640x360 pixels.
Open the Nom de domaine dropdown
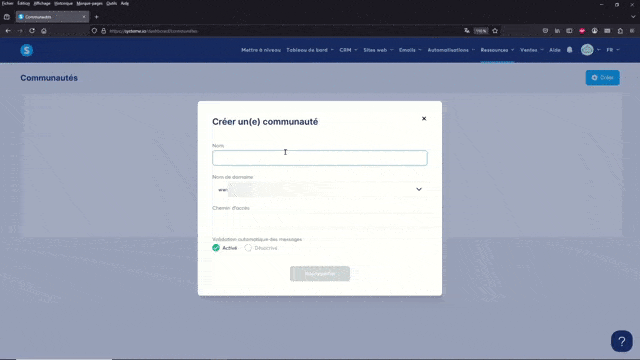(x=320, y=189)
